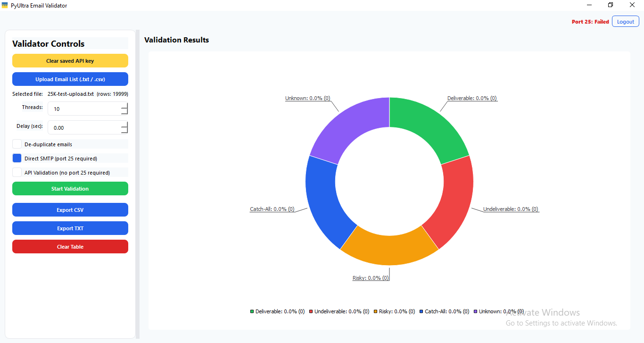Click Clear saved API key

pos(70,60)
